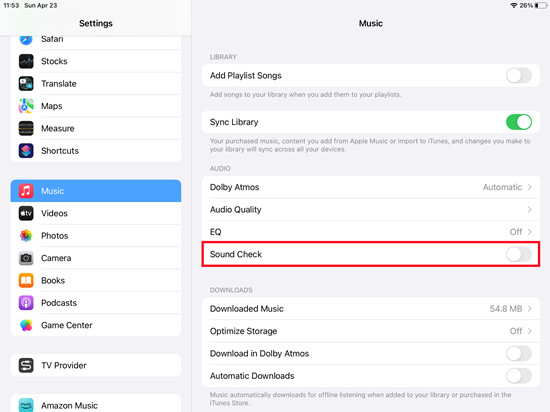Tap the EQ label
550x412 pixels.
215,232
